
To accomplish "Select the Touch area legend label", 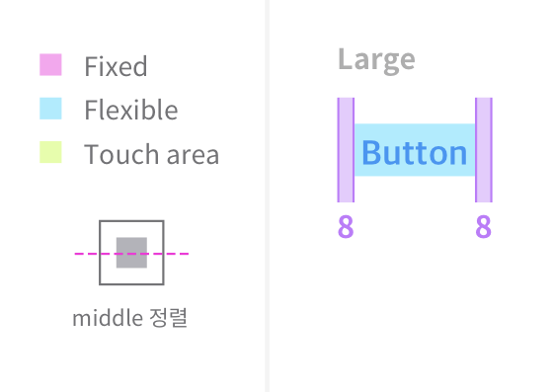I will pyautogui.click(x=152, y=154).
